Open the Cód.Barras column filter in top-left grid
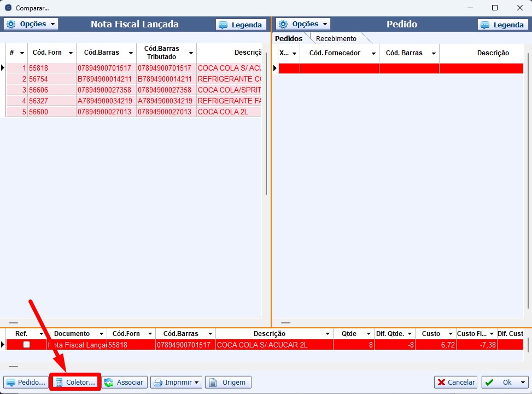The width and height of the screenshot is (532, 394). (x=131, y=53)
